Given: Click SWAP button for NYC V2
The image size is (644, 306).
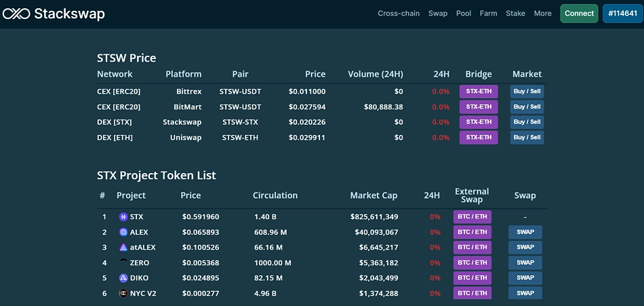Looking at the screenshot, I should pos(525,293).
